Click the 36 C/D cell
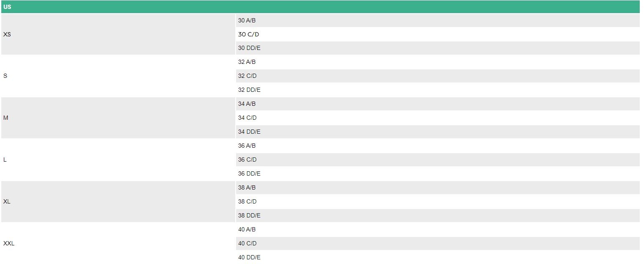The width and height of the screenshot is (644, 264). (x=438, y=160)
